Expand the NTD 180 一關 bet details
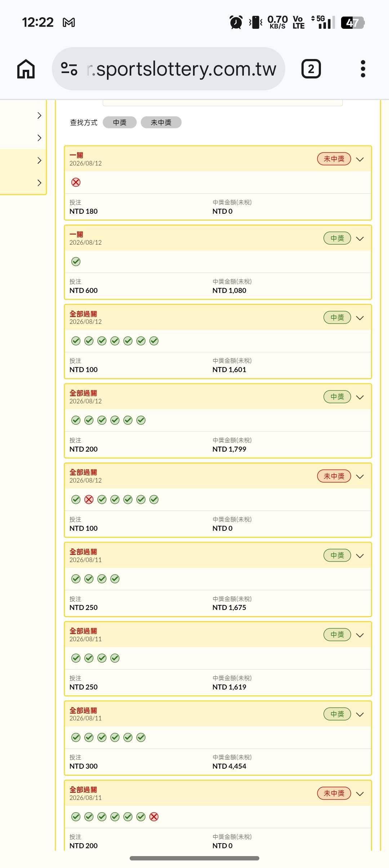389x868 pixels. point(360,159)
